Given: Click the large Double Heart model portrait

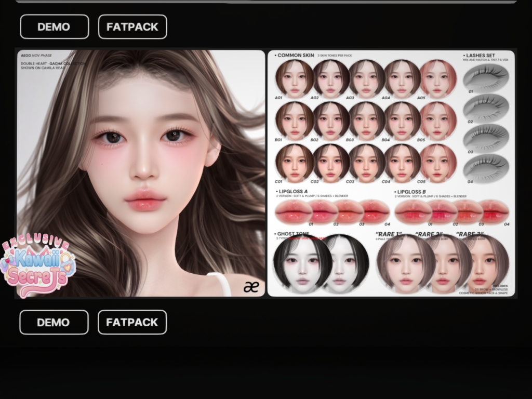Looking at the screenshot, I should pos(140,171).
